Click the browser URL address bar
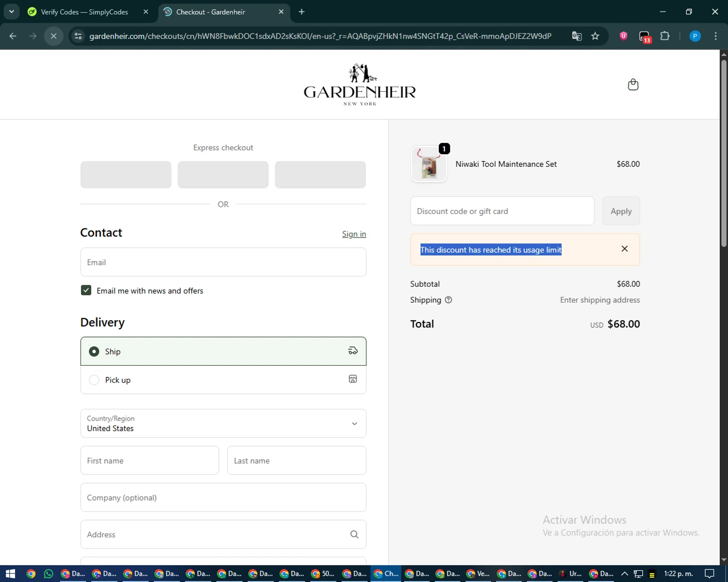The height and width of the screenshot is (582, 728). [x=320, y=36]
